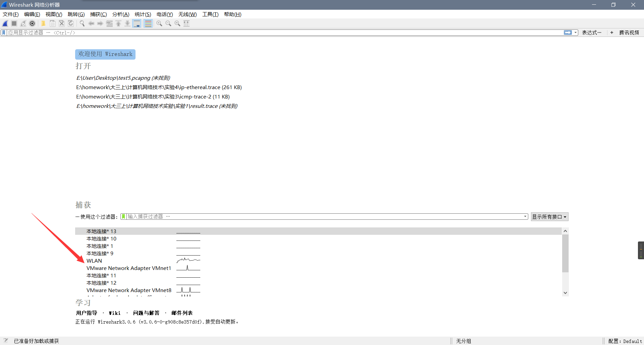Reset text to normal size icon
The height and width of the screenshot is (345, 644).
(x=177, y=23)
